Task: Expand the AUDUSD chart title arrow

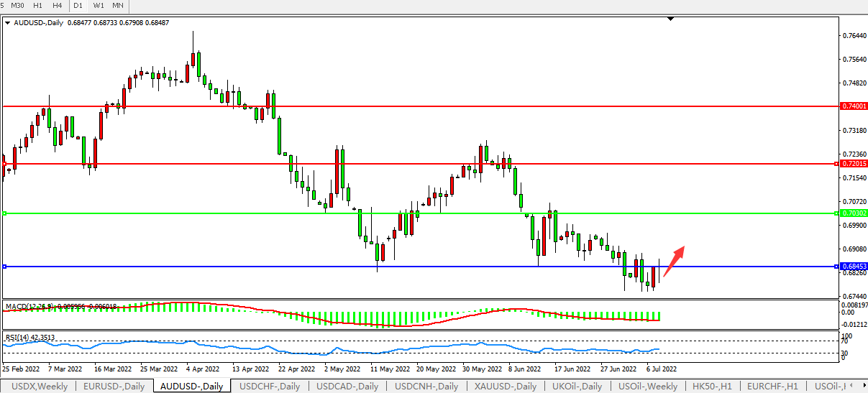Action: coord(7,22)
